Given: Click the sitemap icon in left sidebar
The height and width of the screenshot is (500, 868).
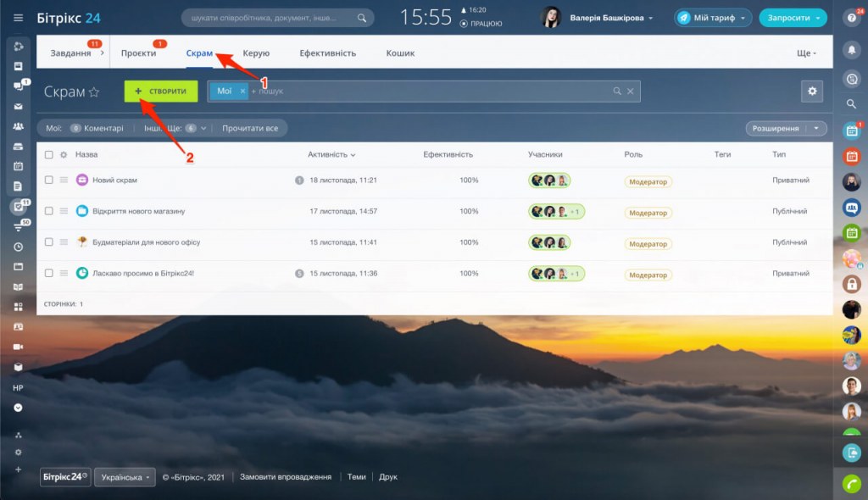Looking at the screenshot, I should coord(19,435).
